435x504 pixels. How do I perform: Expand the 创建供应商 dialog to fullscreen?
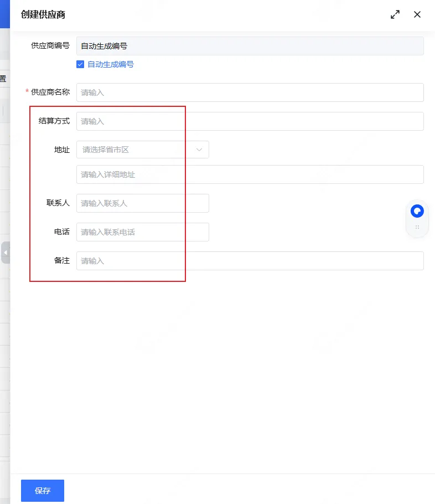pyautogui.click(x=395, y=15)
